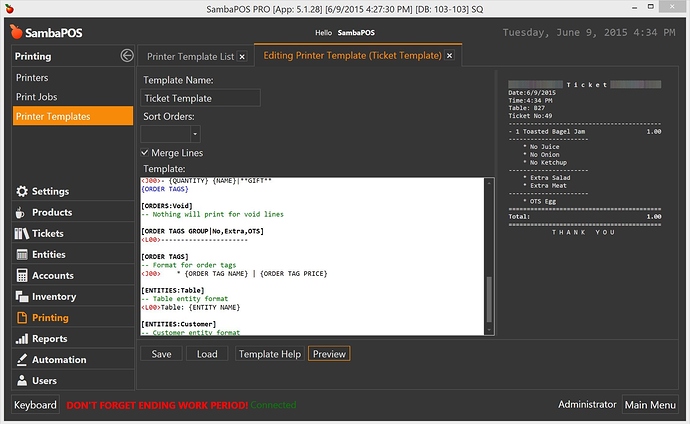Click the [ORDERS:Void] line in template
Image resolution: width=690 pixels, height=424 pixels.
click(x=167, y=206)
